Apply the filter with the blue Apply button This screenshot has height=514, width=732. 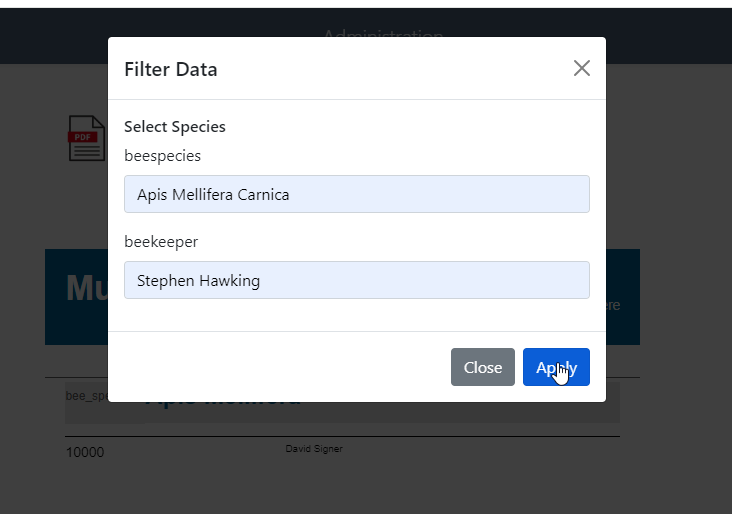pos(556,367)
